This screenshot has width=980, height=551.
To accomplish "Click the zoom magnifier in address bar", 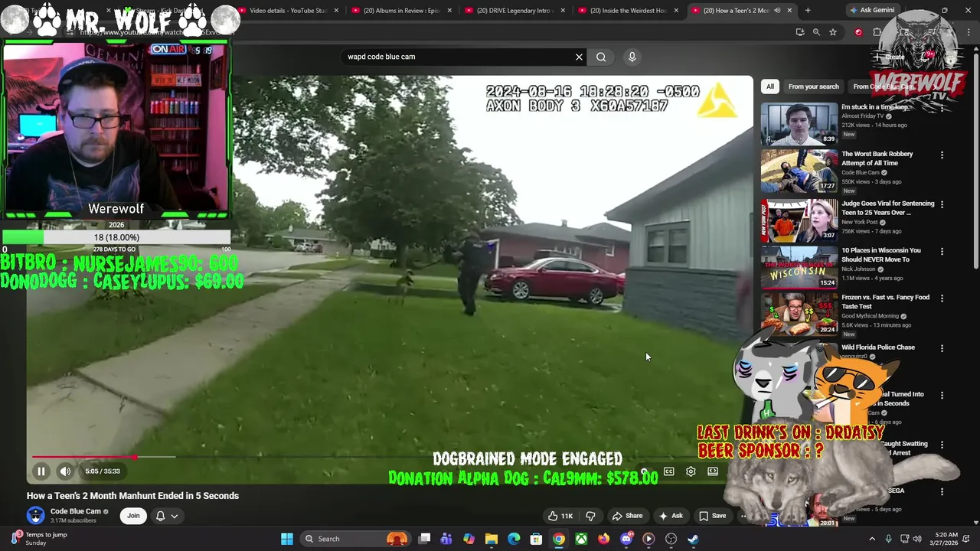I will (816, 32).
